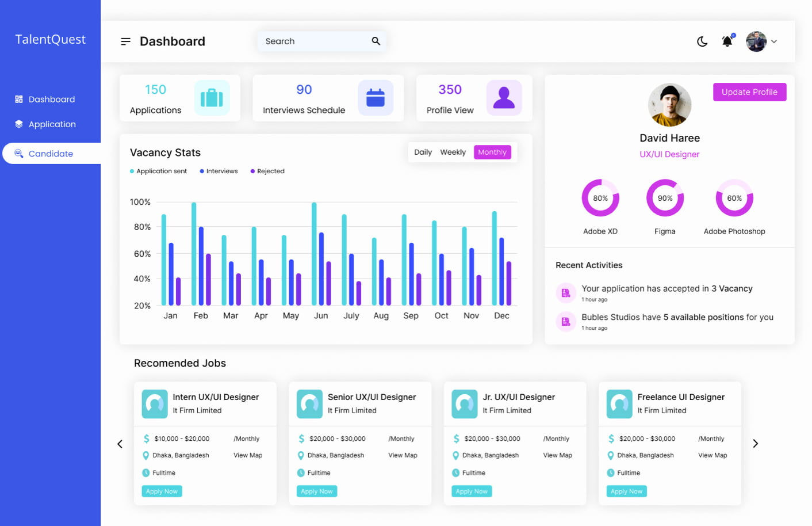Select Candidate in the sidebar
Viewport: 812px width, 526px height.
click(x=51, y=154)
